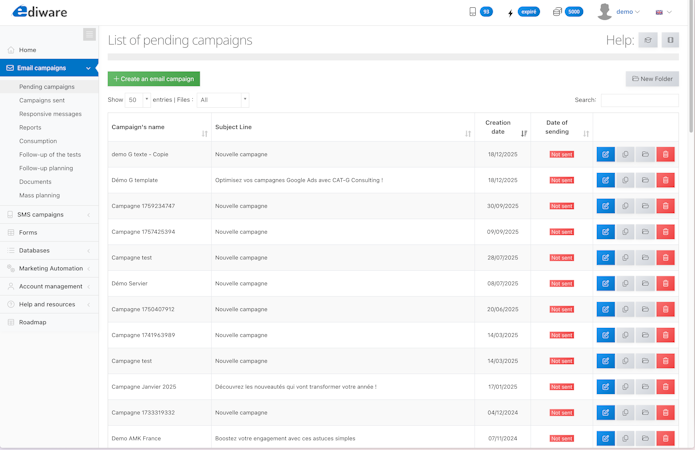Sort table by Creation date column

point(523,133)
